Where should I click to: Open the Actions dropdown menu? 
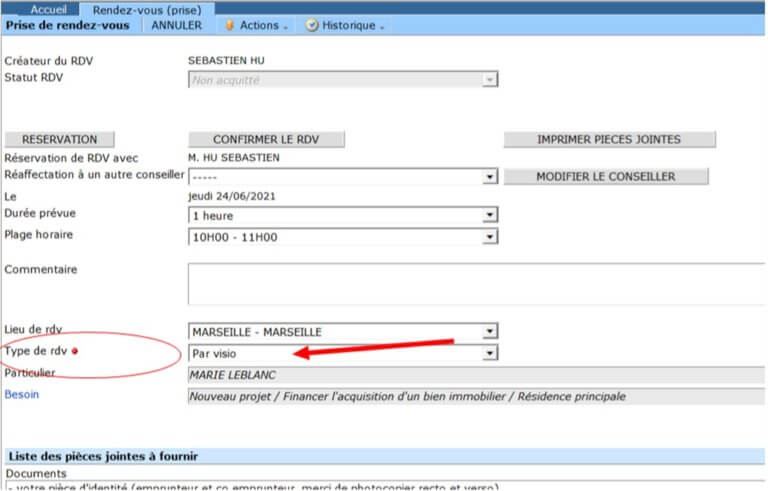(x=258, y=25)
